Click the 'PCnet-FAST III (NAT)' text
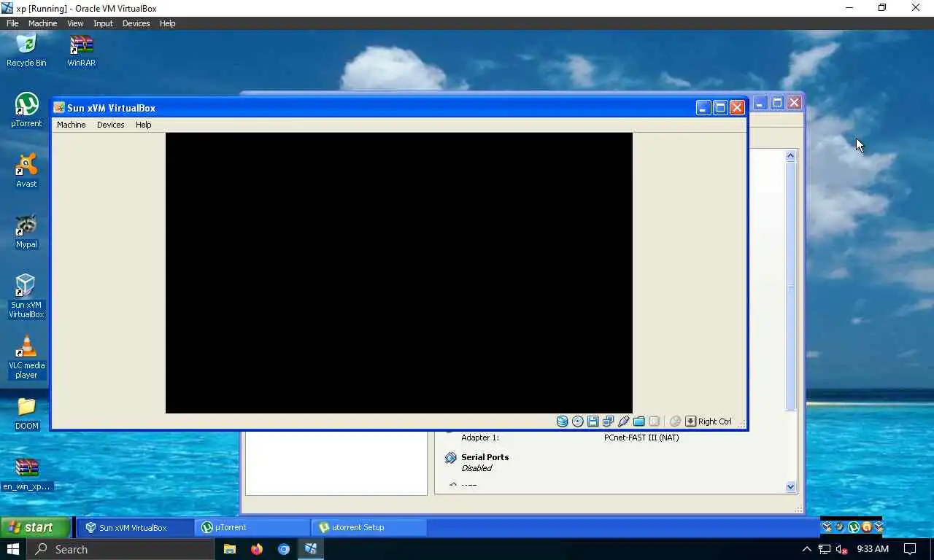The image size is (934, 560). click(641, 437)
